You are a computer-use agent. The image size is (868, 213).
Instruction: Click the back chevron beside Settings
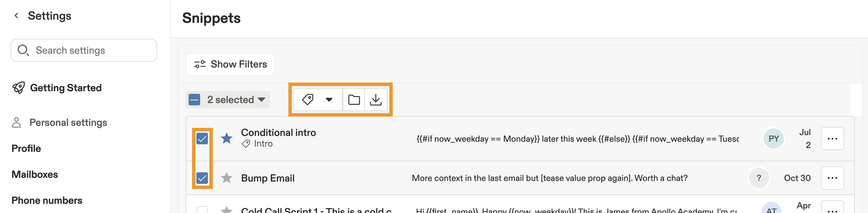pos(16,16)
